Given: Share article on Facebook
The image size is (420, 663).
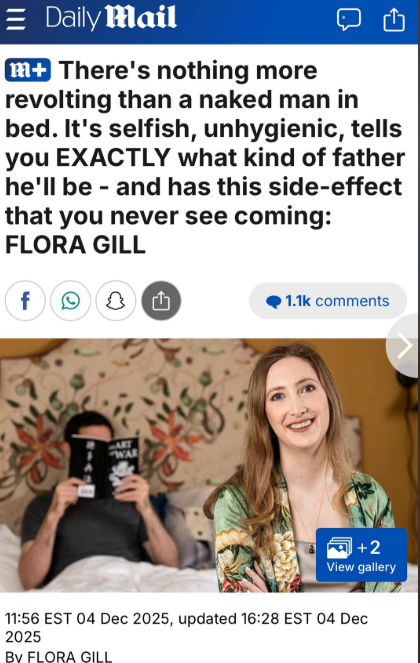Looking at the screenshot, I should click(x=25, y=301).
